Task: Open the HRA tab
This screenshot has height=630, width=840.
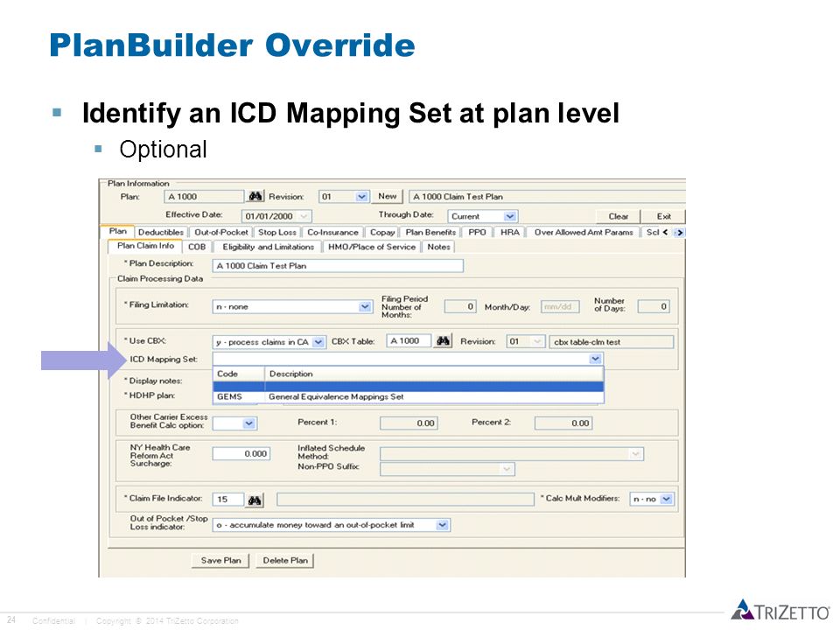Action: pos(510,233)
